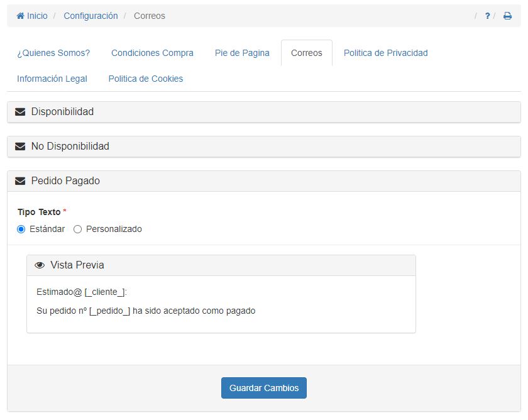Screen dimensions: 528x420
Task: Expand the No Disponibilidad panel
Action: pos(70,146)
